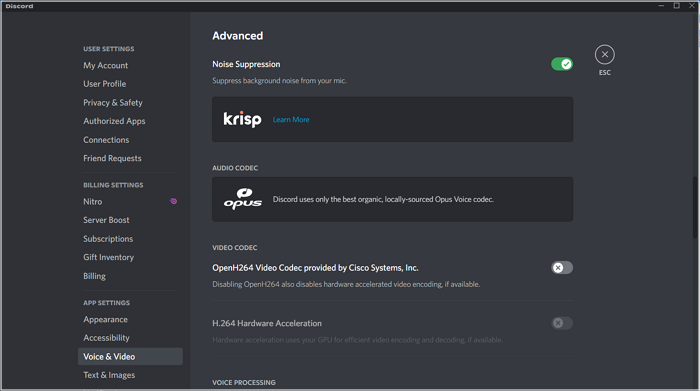Select Voice & Video settings tab
Image resolution: width=700 pixels, height=391 pixels.
pos(130,357)
